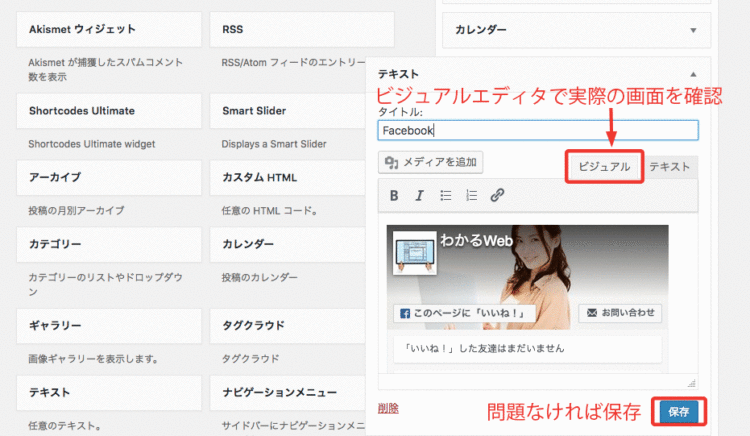750x436 pixels.
Task: Click the お問い合わせ button in preview
Action: click(x=620, y=313)
